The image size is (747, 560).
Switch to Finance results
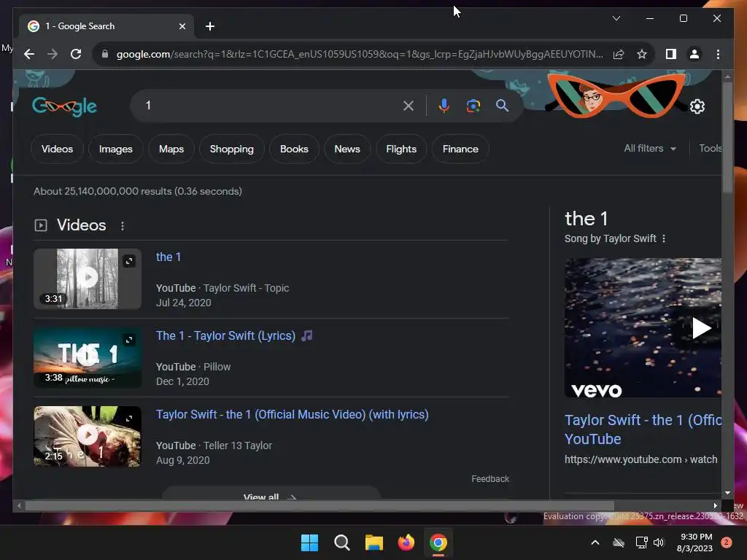[x=460, y=149]
